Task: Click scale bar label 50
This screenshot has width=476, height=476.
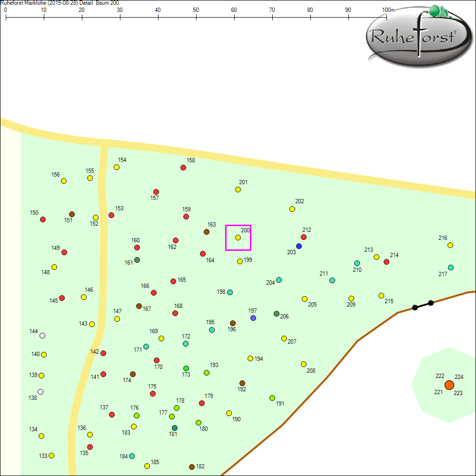Action: click(x=196, y=10)
